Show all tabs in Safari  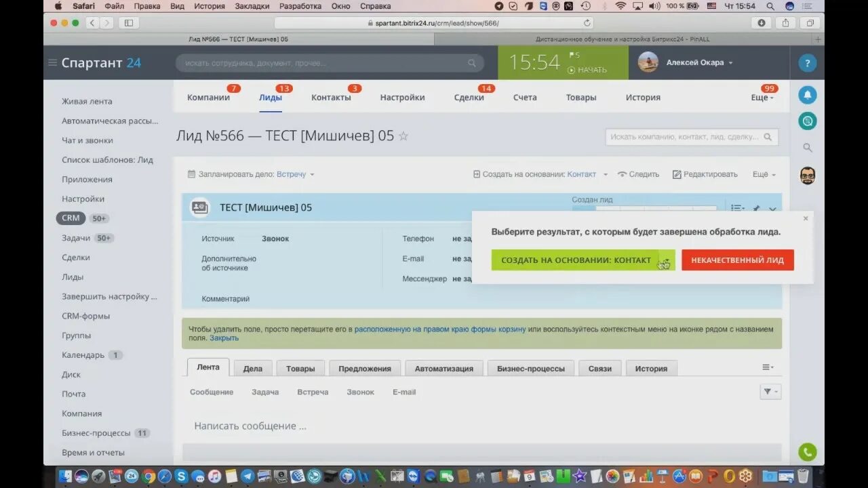tap(810, 23)
